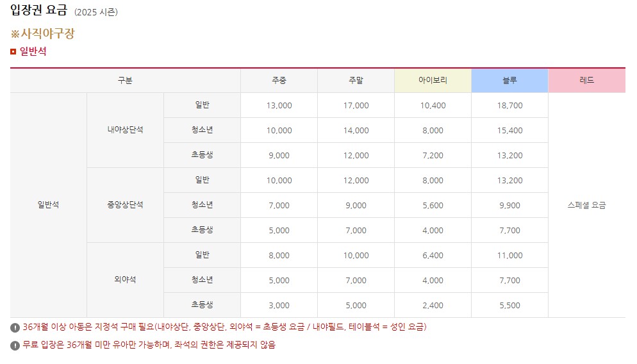Select the 입장권 요금 page title

click(x=38, y=10)
